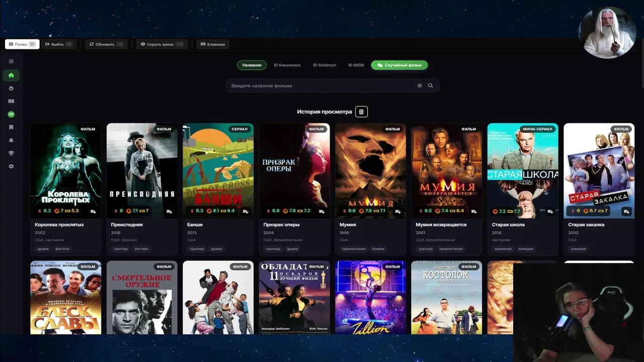This screenshot has width=644, height=362.
Task: Clear watch history with the trash icon
Action: [361, 112]
